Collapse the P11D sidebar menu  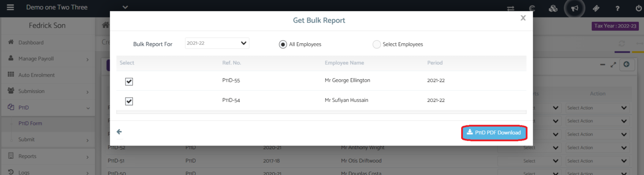pos(47,107)
